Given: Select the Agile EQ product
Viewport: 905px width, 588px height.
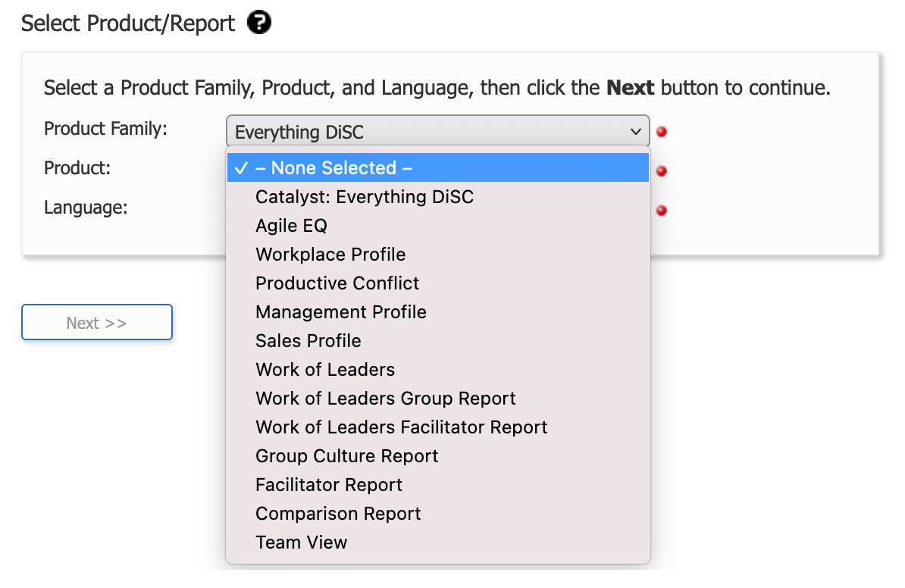Looking at the screenshot, I should (x=437, y=226).
